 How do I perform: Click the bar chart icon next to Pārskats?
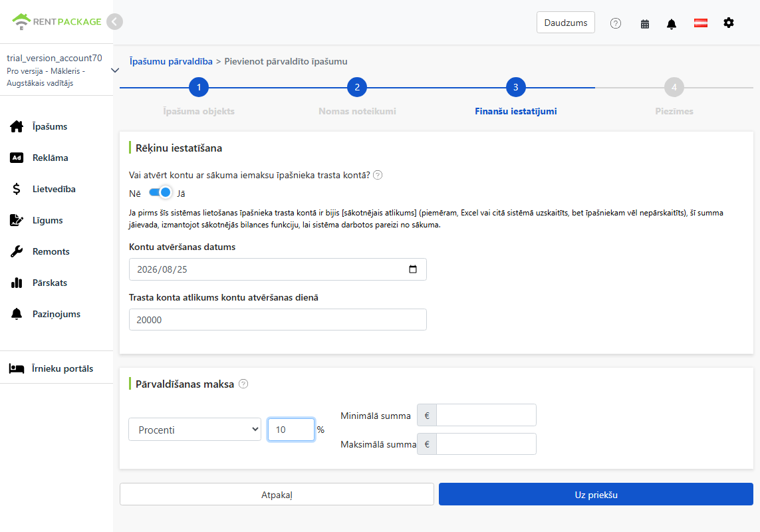pos(17,283)
